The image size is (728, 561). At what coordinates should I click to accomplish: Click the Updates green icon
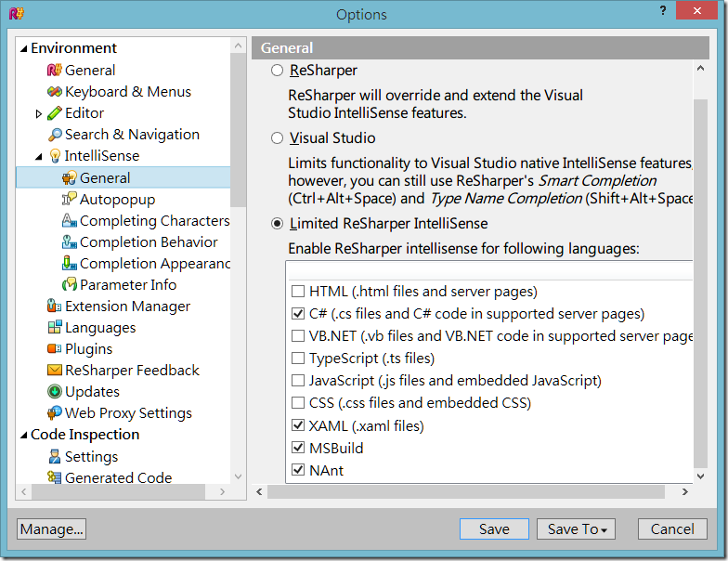[54, 392]
